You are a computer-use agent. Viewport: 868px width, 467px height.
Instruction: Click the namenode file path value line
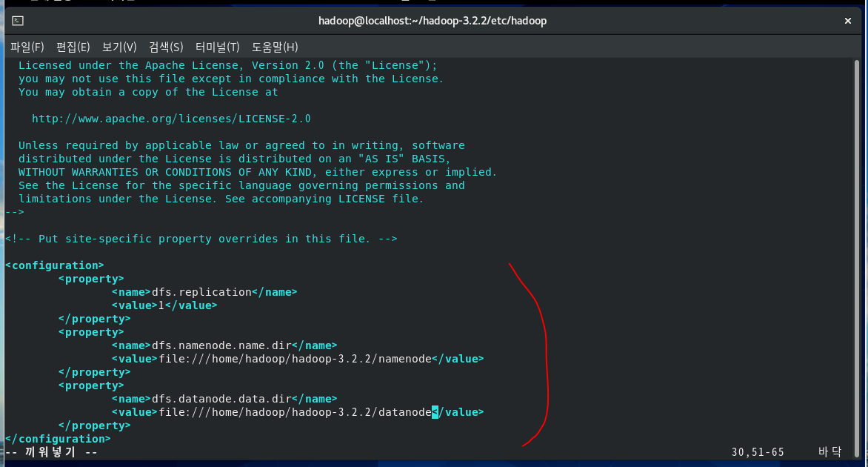point(298,359)
